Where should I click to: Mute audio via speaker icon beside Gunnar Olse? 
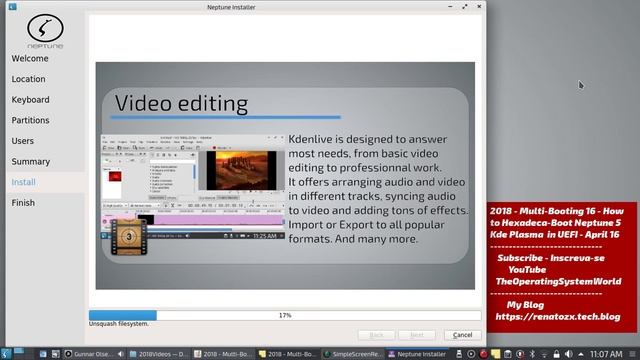click(x=120, y=354)
